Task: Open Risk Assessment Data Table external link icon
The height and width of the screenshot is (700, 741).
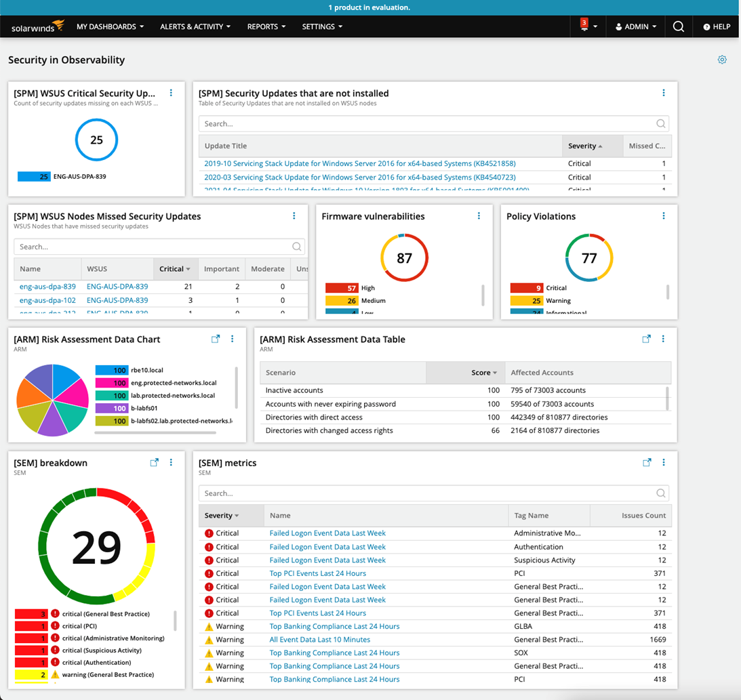Action: coord(647,339)
